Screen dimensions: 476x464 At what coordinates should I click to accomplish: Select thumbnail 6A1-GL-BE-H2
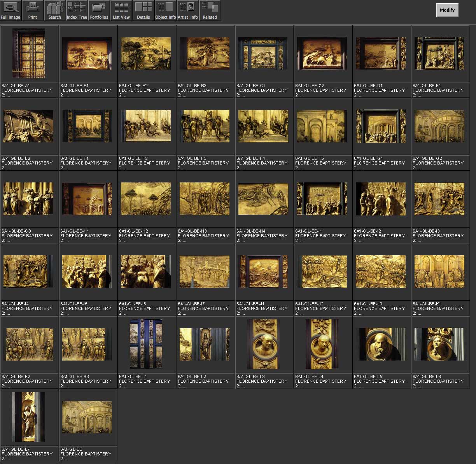click(146, 199)
